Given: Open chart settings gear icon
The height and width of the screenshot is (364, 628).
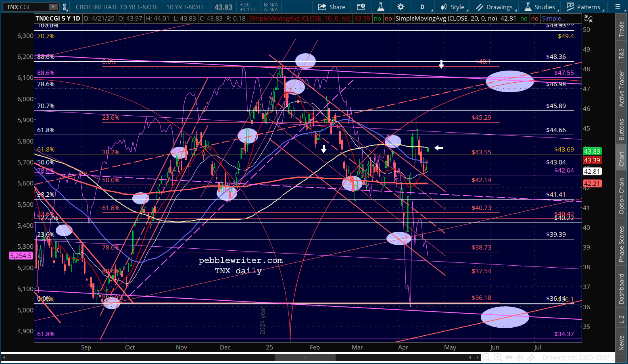Looking at the screenshot, I should pyautogui.click(x=401, y=7).
